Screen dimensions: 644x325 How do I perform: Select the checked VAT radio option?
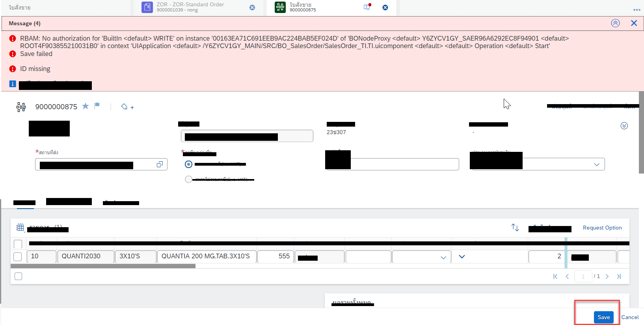click(189, 164)
